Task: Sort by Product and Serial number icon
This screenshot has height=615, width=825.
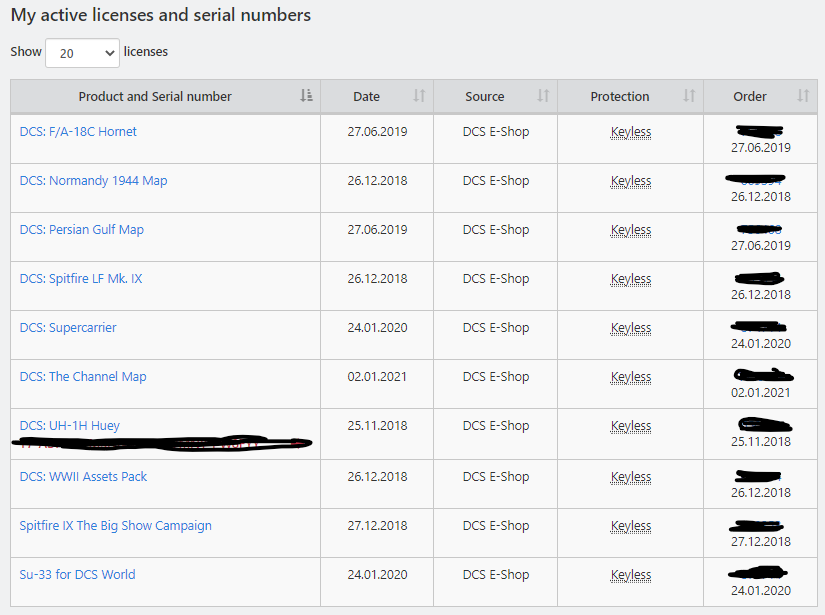Action: click(306, 96)
